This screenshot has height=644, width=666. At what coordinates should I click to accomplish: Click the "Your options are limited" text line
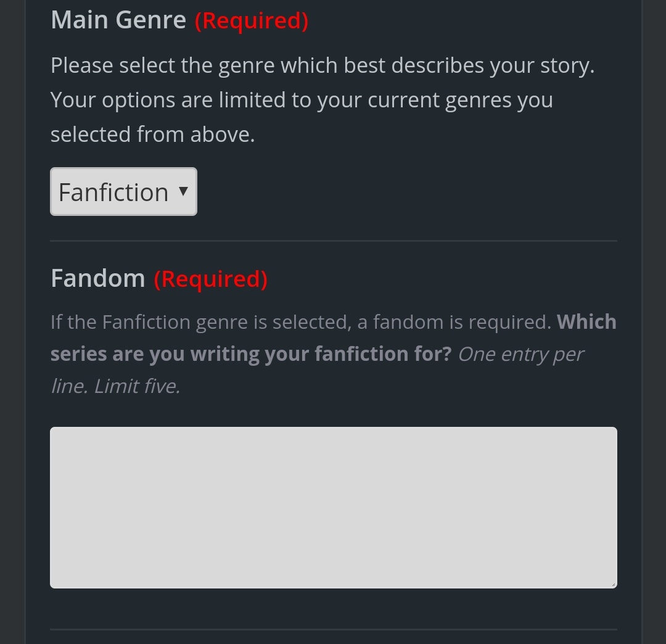tap(302, 100)
